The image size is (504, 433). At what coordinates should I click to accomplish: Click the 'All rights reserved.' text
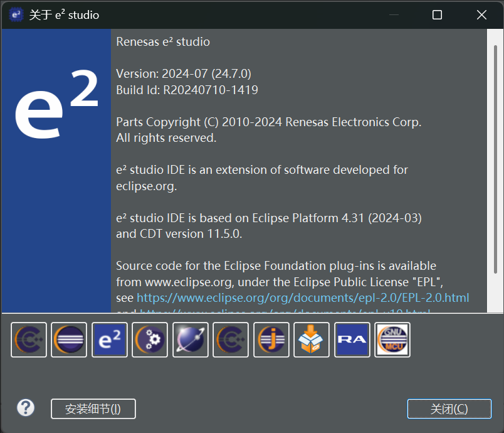point(166,137)
